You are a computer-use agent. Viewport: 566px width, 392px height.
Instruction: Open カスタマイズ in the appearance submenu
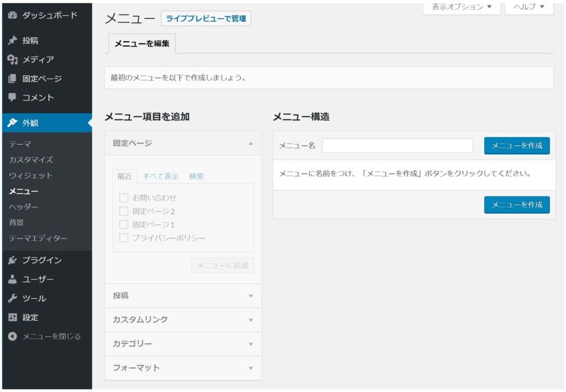coord(31,160)
